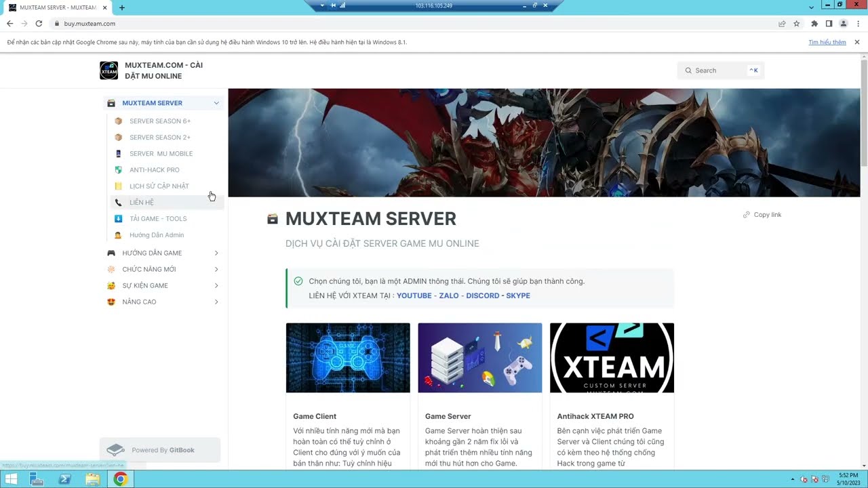Click the download arrow icon beside TẢI GAME - TOOLS
Viewport: 868px width, 488px height.
point(118,219)
